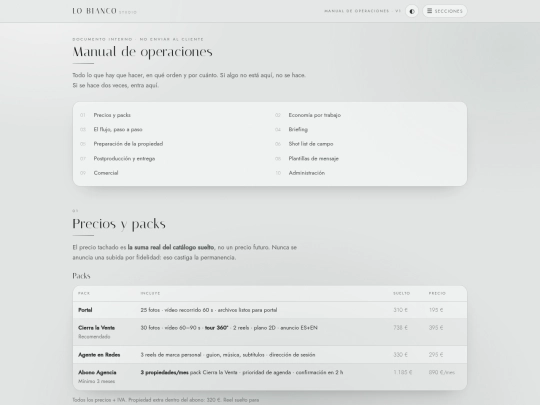Screen dimensions: 540x405
Task: Click the 3 reels de marca personal description
Action: pyautogui.click(x=228, y=355)
